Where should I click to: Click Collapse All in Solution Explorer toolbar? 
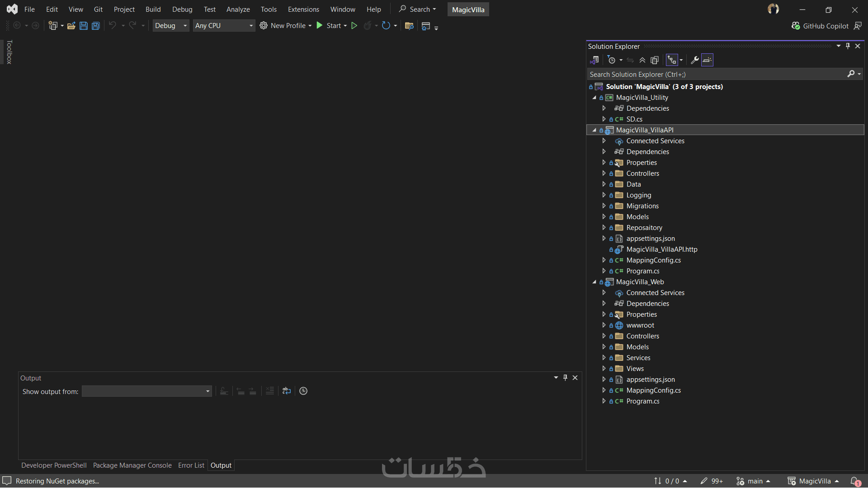642,60
